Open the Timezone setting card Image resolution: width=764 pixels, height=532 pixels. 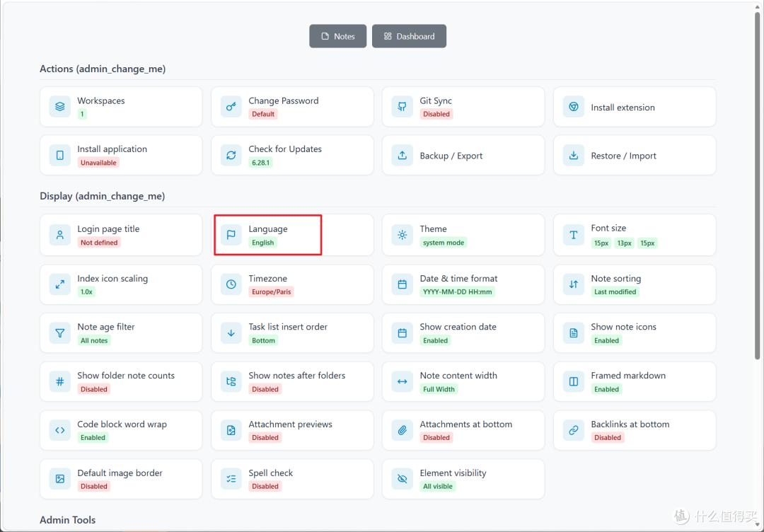coord(292,284)
